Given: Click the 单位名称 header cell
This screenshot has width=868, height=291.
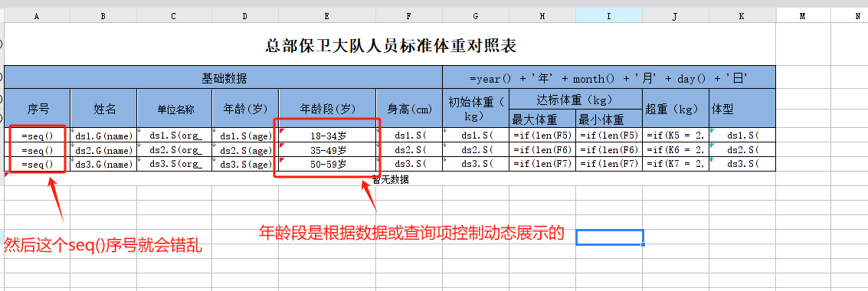Looking at the screenshot, I should coord(175,108).
